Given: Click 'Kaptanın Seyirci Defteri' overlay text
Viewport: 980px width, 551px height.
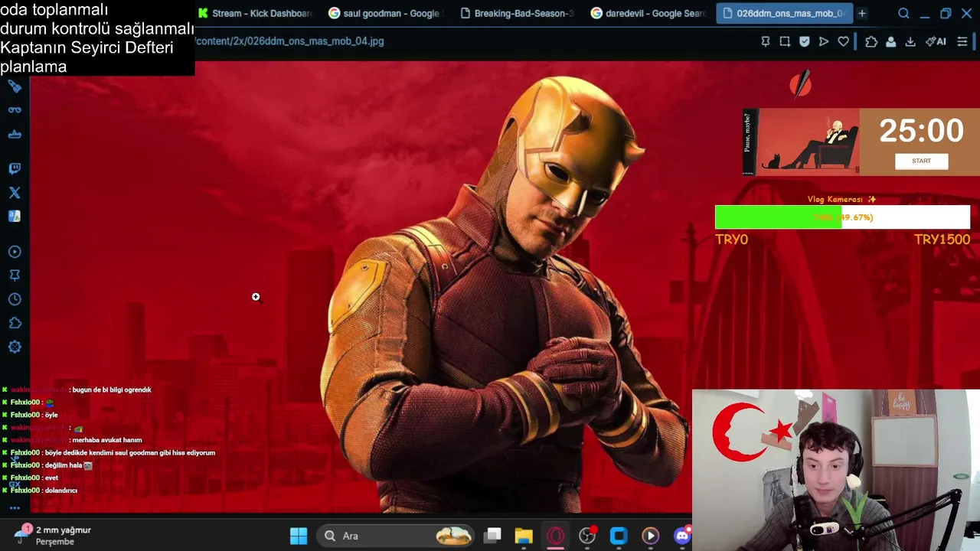Looking at the screenshot, I should coord(87,47).
